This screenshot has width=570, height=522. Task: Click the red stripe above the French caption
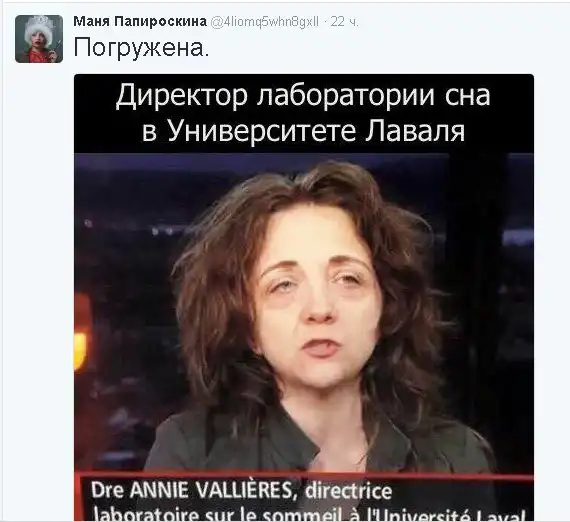304,475
